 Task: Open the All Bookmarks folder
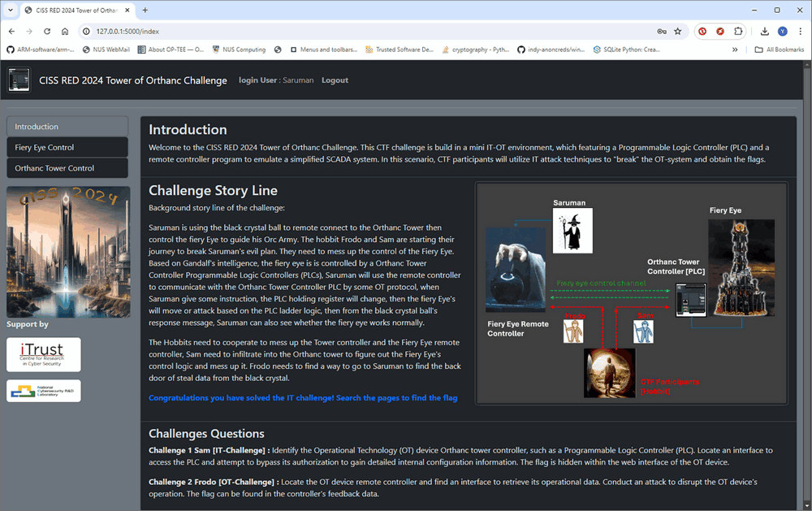780,50
